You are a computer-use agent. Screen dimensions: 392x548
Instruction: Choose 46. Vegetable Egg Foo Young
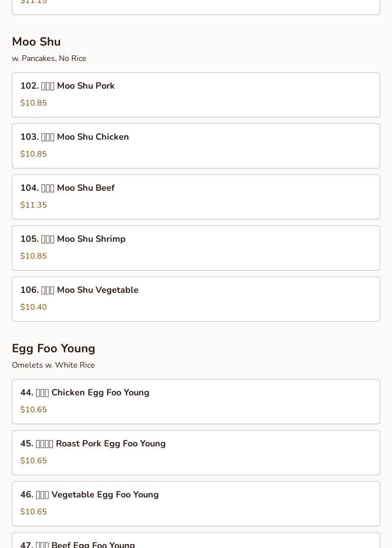point(196,503)
